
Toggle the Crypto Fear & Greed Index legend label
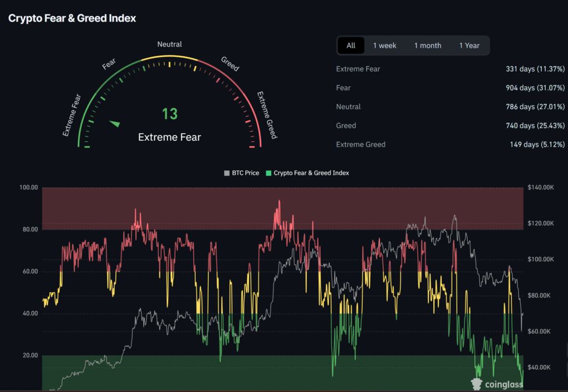coord(311,173)
